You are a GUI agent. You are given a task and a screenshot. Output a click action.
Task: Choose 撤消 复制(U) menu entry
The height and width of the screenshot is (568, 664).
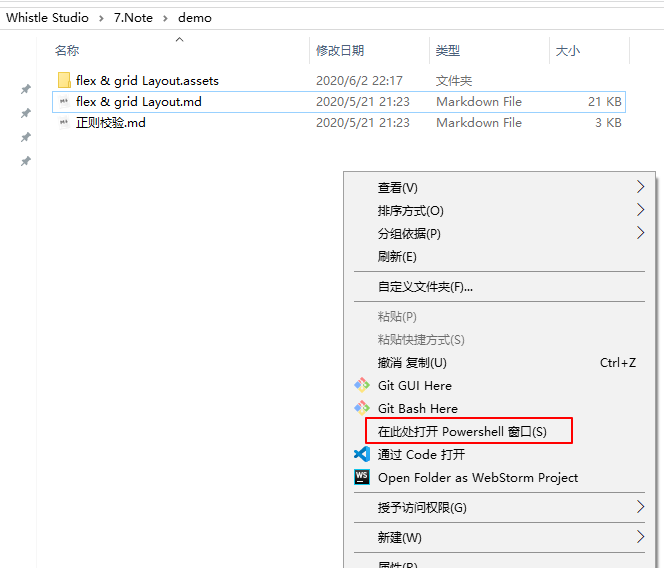click(x=500, y=362)
